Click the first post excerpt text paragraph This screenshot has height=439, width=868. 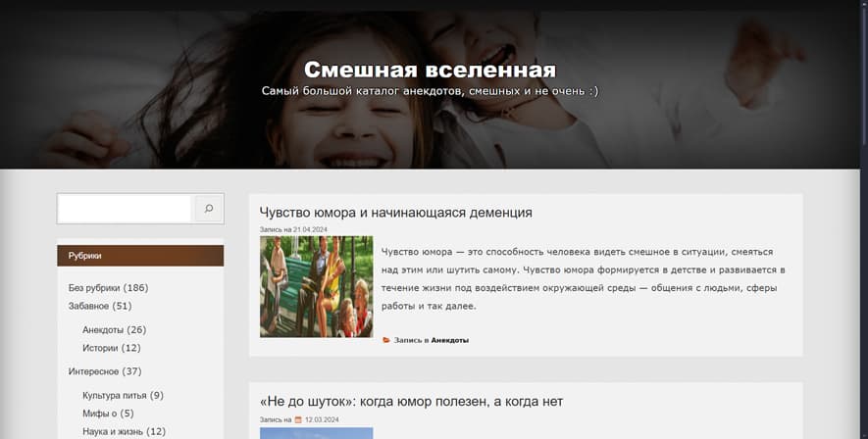(x=583, y=278)
